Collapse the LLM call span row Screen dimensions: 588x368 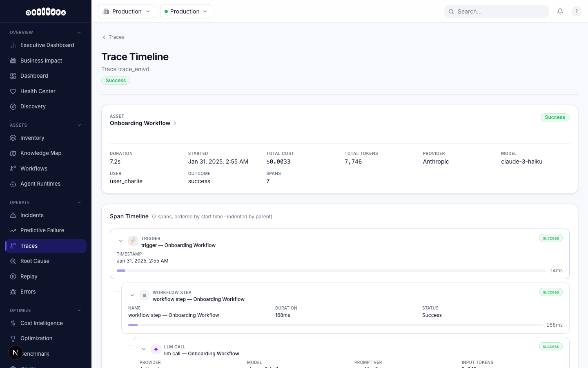144,349
